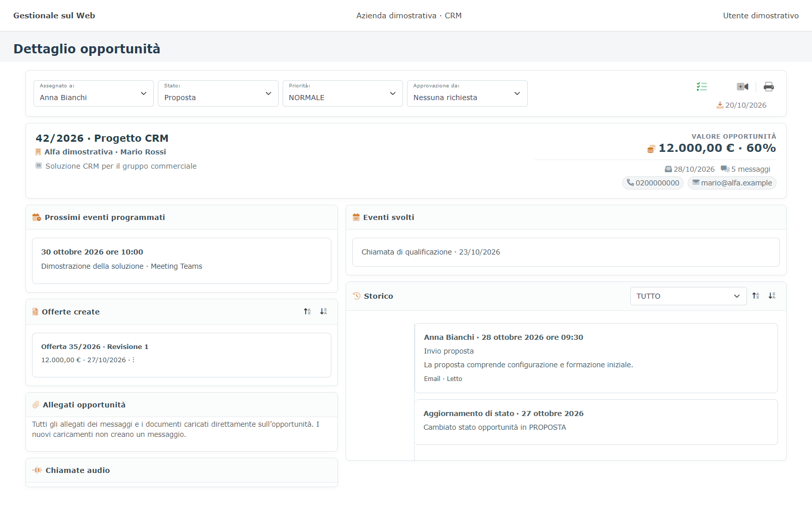This screenshot has width=812, height=508.
Task: Click the 5 messaggi link
Action: [x=751, y=169]
